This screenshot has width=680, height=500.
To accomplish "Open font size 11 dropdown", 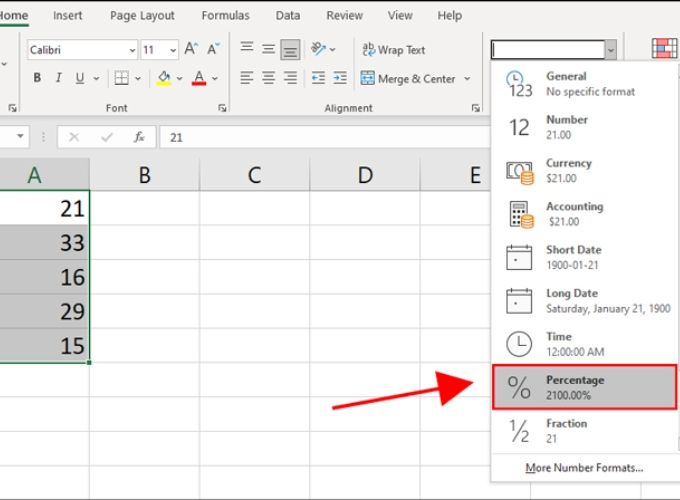I will pos(173,50).
